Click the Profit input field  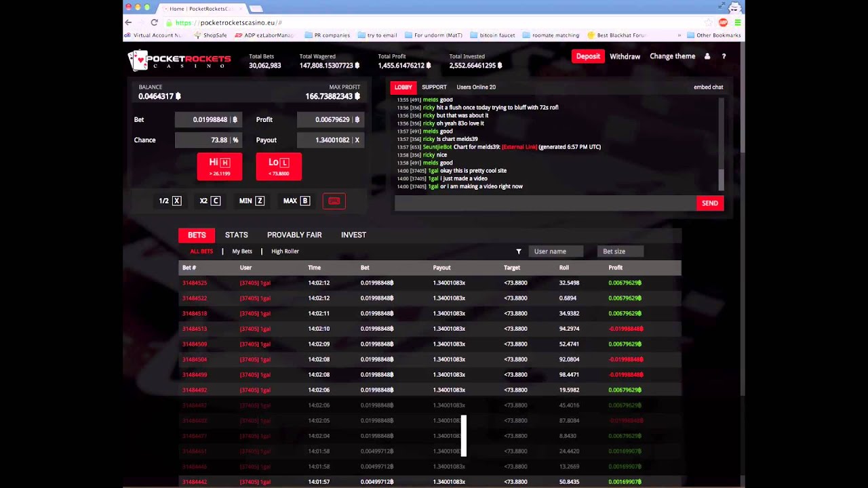(x=330, y=119)
